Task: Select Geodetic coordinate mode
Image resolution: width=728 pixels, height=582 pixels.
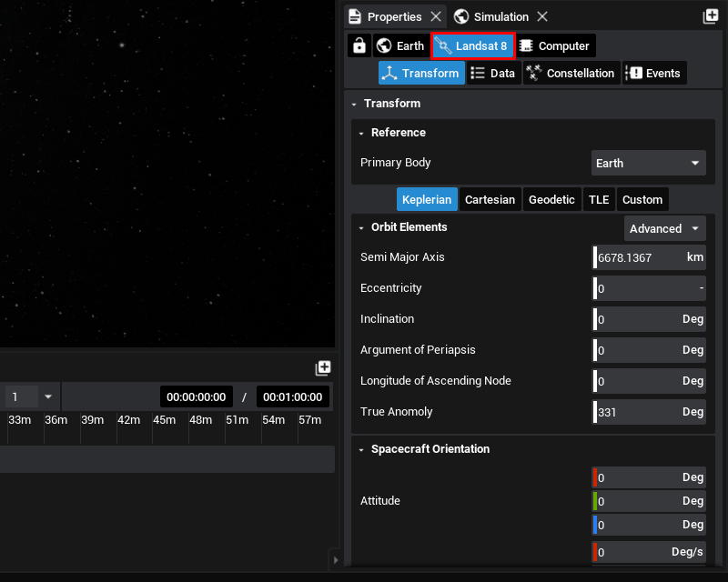Action: click(x=551, y=199)
